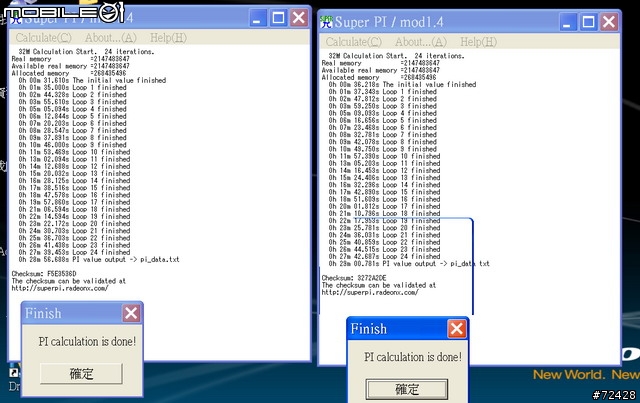Close the right Finish dialog

coord(456,329)
